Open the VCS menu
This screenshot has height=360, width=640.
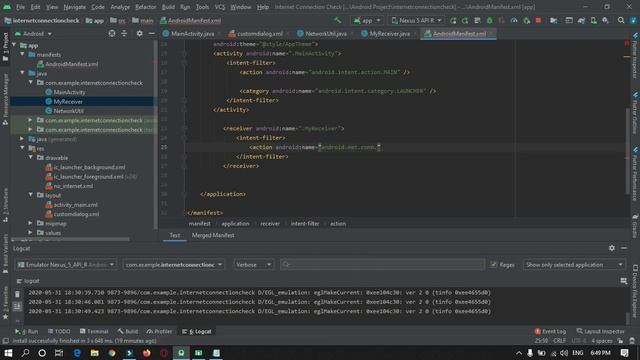click(x=220, y=7)
